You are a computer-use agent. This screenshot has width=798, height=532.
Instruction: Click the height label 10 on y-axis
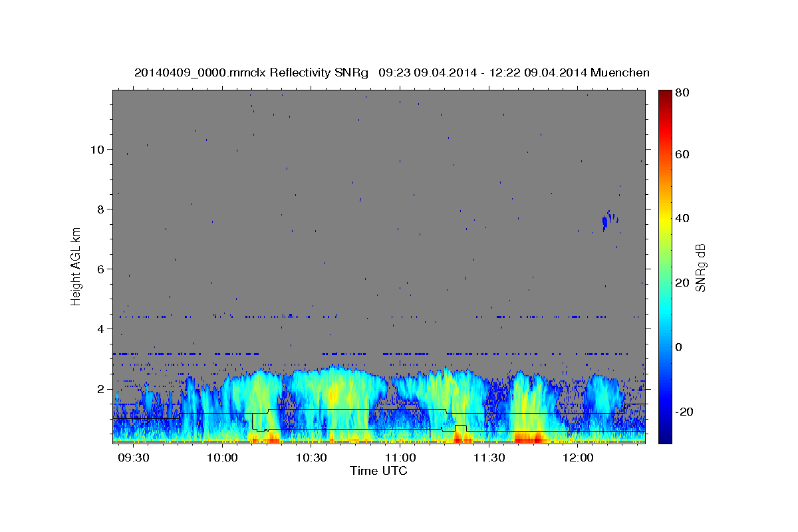96,149
